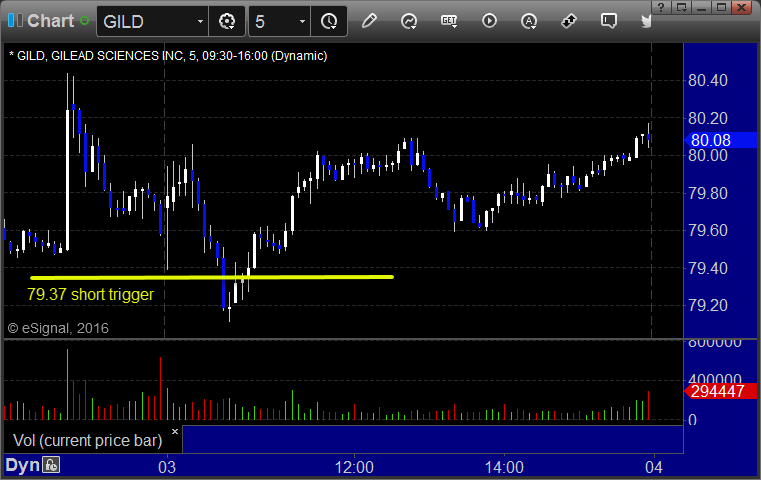
Task: Click the 03 date axis label
Action: point(167,467)
